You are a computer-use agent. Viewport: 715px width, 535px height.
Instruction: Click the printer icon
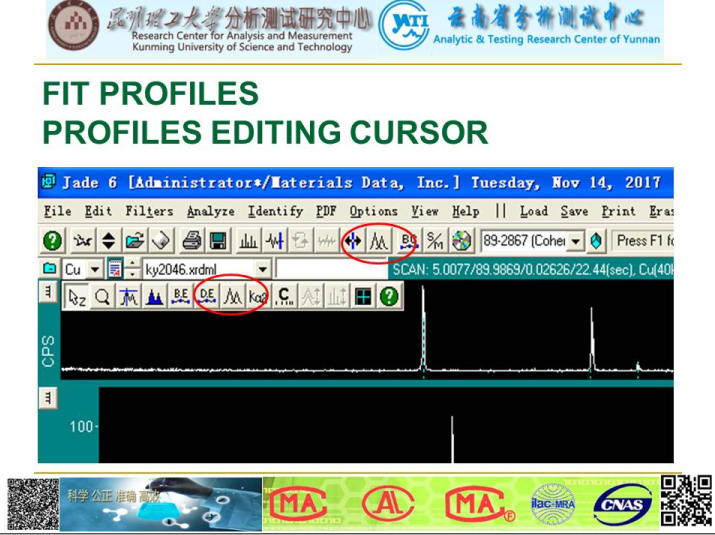192,241
